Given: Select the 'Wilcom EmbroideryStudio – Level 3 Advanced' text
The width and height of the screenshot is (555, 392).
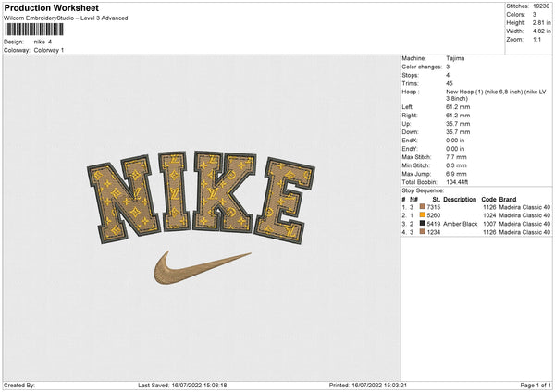Looking at the screenshot, I should coord(66,18).
